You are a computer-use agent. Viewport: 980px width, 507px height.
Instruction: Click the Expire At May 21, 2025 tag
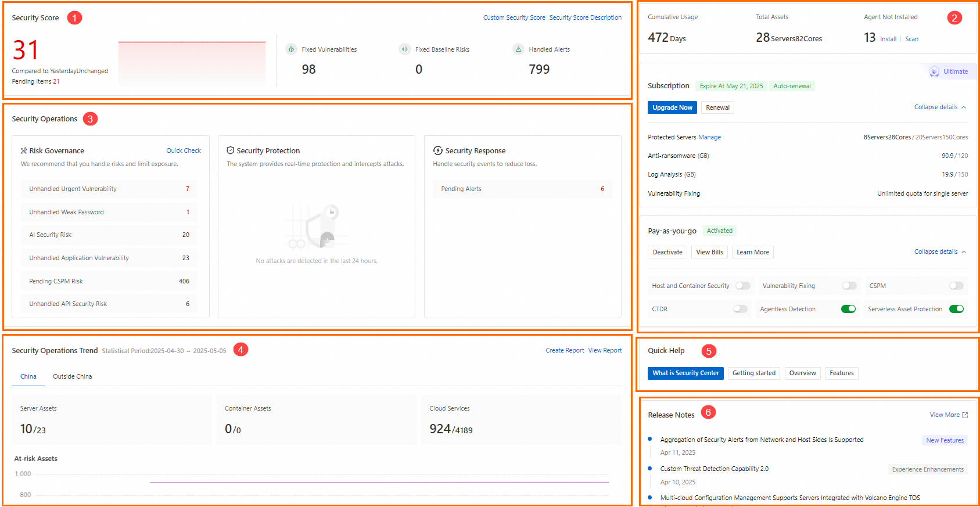click(731, 86)
